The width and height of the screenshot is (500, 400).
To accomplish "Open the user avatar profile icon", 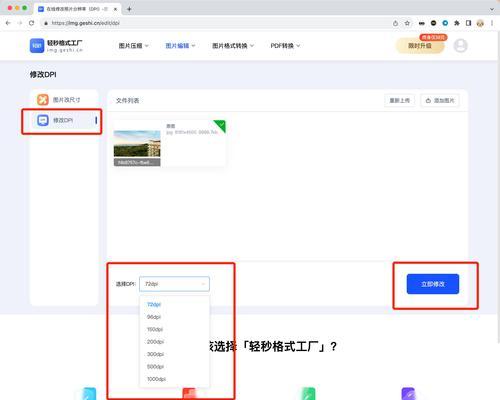I will coord(461,46).
